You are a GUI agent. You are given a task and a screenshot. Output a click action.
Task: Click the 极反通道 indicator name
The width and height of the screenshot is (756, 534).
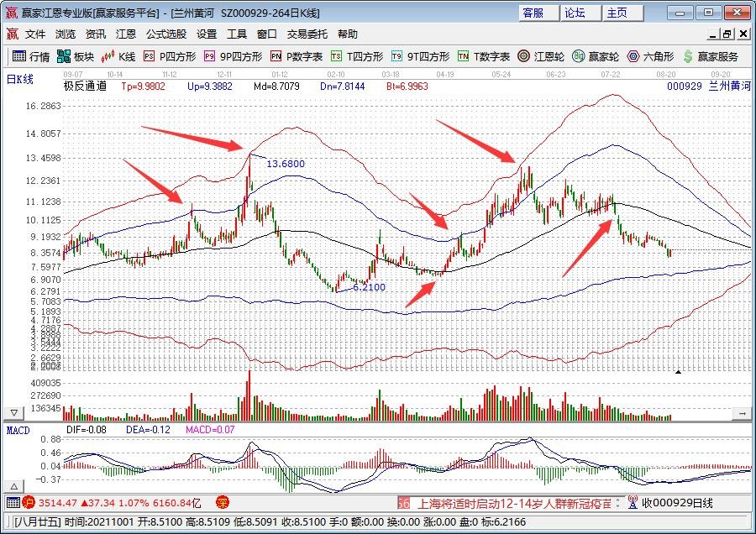[x=85, y=86]
